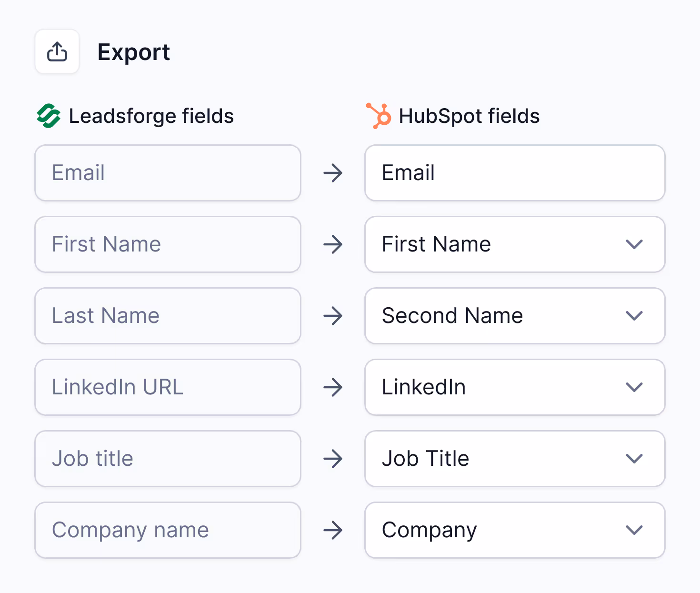The width and height of the screenshot is (700, 593).
Task: Click the green Leadsforge logo
Action: 49,116
